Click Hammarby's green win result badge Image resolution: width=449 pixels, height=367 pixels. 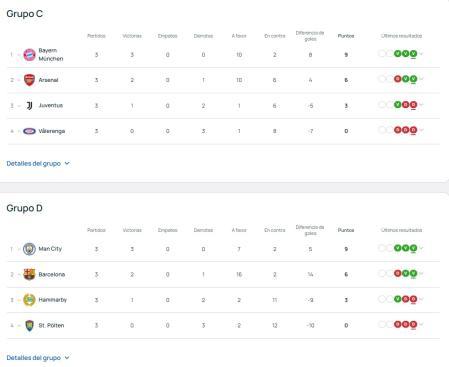click(397, 299)
